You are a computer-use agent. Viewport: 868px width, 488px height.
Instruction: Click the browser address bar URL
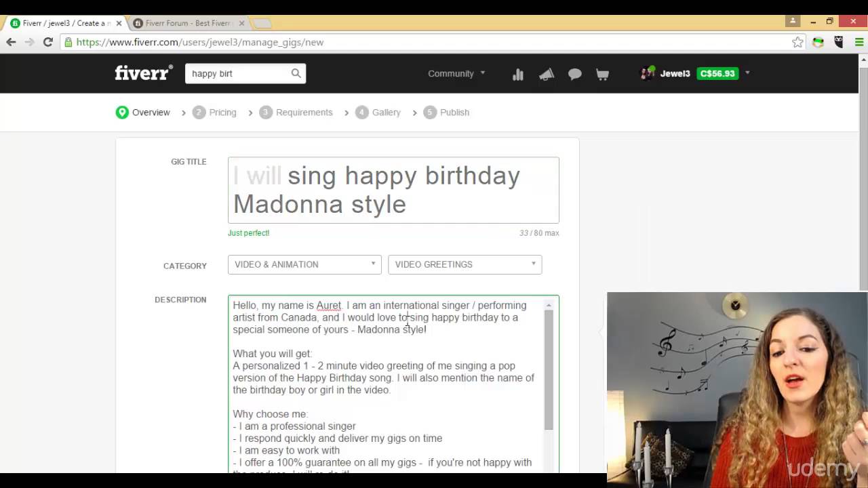pos(200,42)
